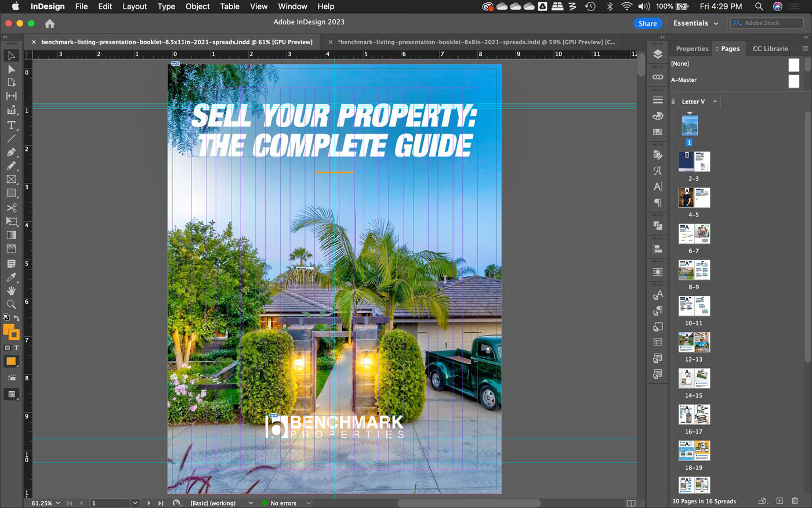Select the Pen tool

(11, 152)
